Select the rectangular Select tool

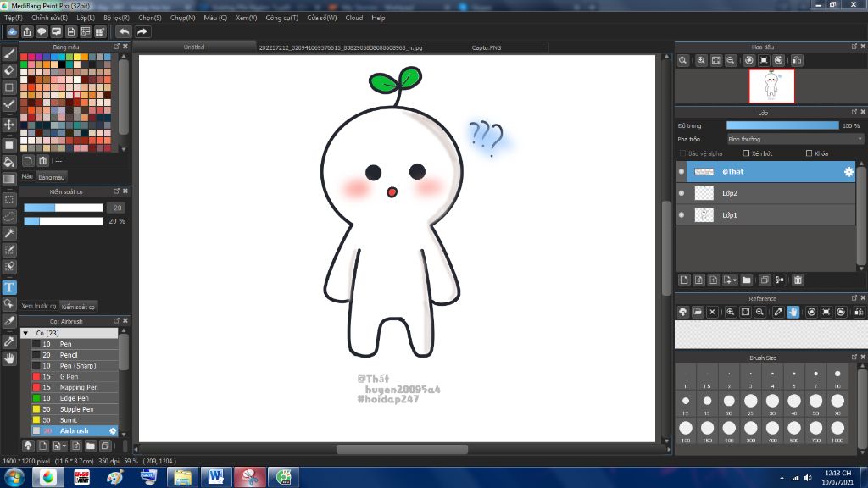point(9,199)
